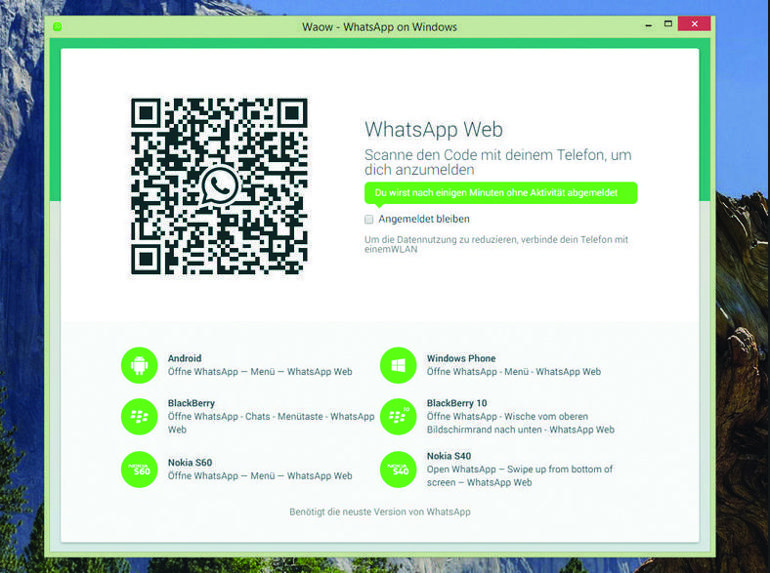Click the 'Waow - WhatsApp on Windows' title text

tap(379, 27)
